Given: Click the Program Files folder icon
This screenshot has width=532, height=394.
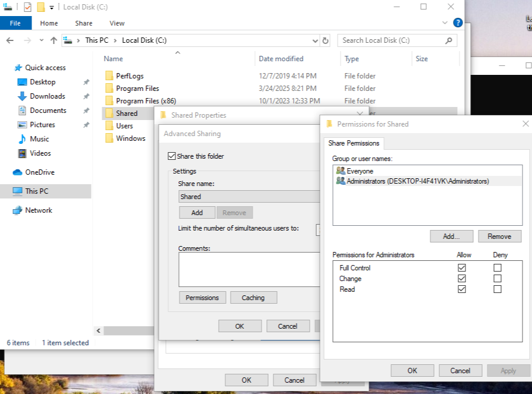Looking at the screenshot, I should click(x=109, y=88).
